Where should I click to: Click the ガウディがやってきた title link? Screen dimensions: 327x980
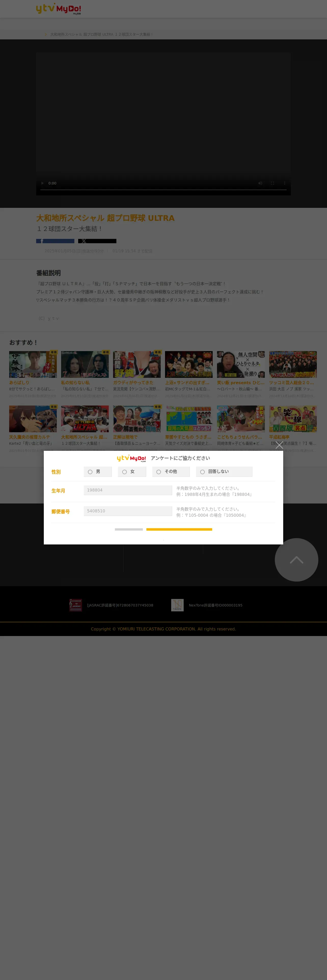tap(133, 382)
